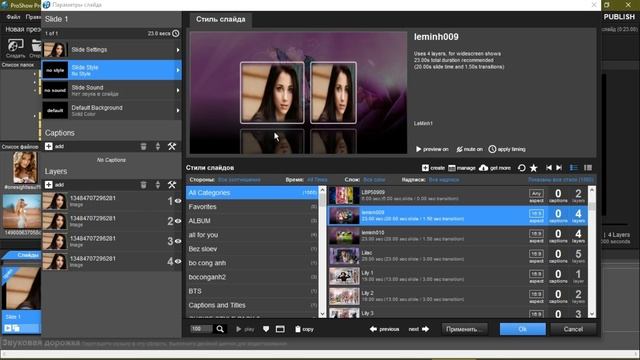Hide layer 2 with eye icon
Viewport: 640px width, 360px height.
tap(178, 221)
